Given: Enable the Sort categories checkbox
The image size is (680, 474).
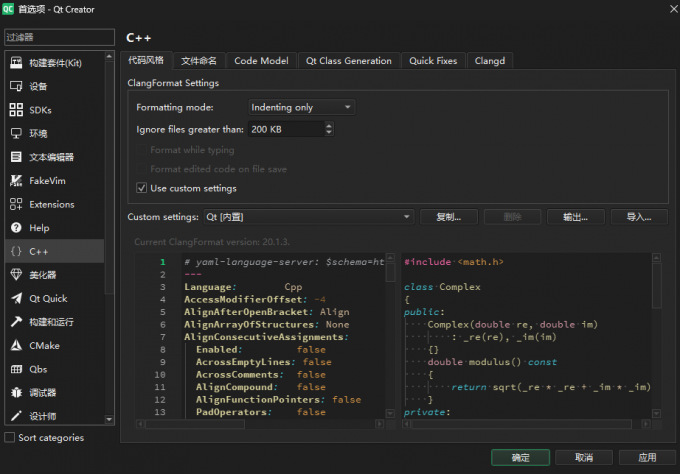Looking at the screenshot, I should coord(10,438).
